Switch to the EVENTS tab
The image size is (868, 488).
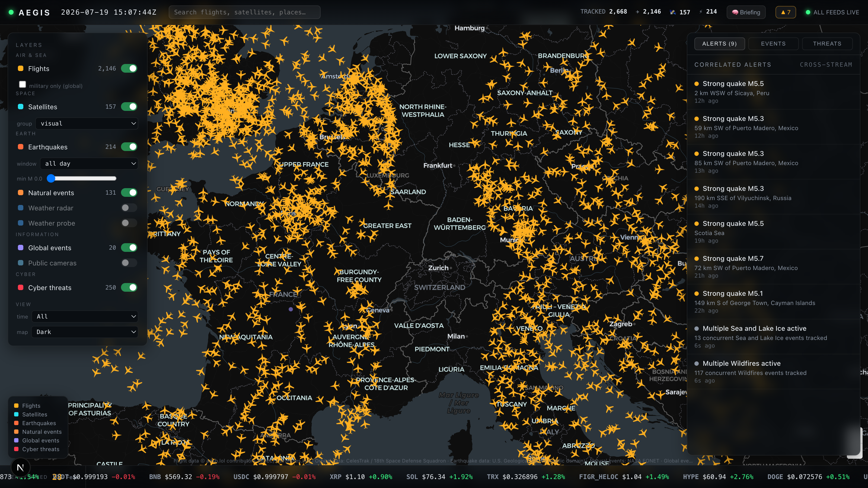click(x=773, y=44)
